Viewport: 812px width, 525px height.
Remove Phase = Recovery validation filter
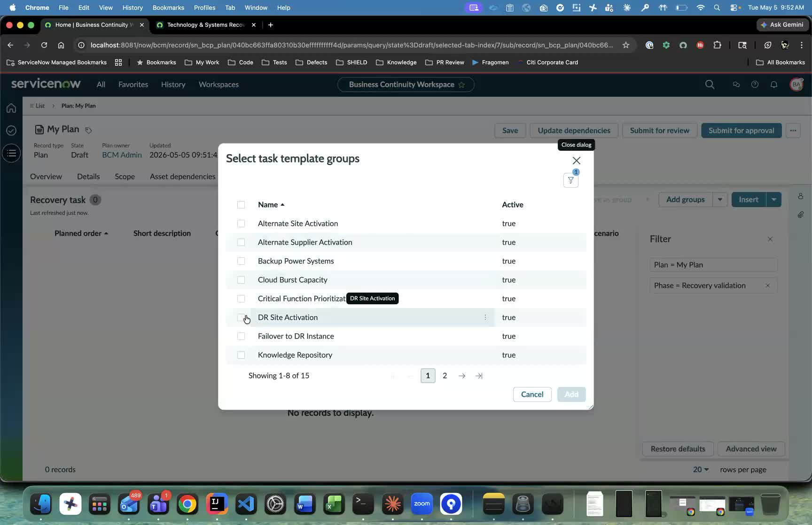pyautogui.click(x=768, y=286)
